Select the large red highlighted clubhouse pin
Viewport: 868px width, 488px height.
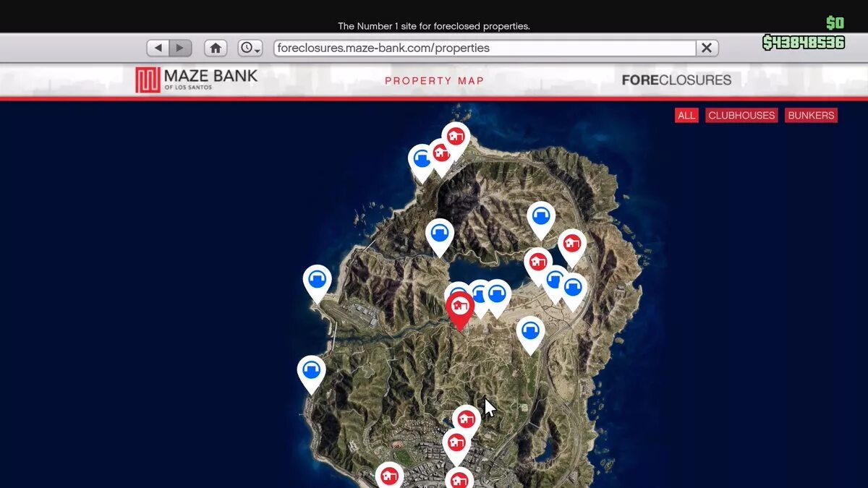click(459, 309)
